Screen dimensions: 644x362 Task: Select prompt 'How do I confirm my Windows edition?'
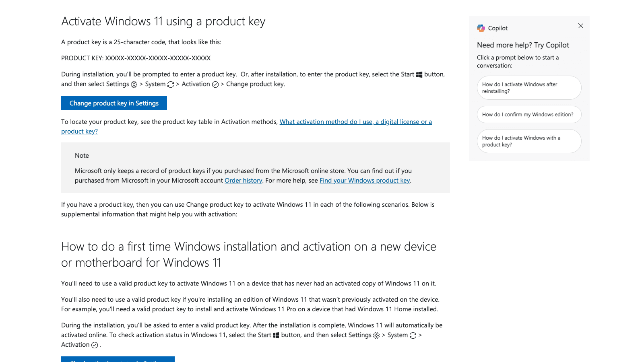(529, 115)
